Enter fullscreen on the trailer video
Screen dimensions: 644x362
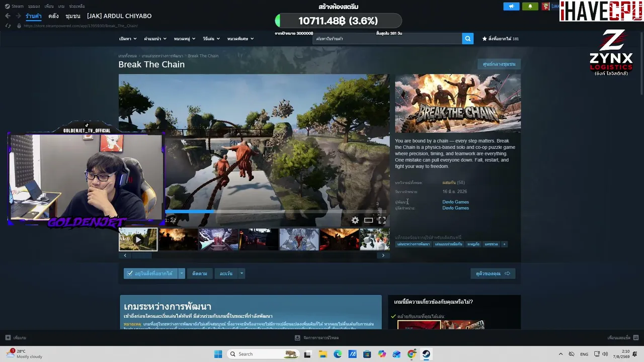[x=382, y=220]
